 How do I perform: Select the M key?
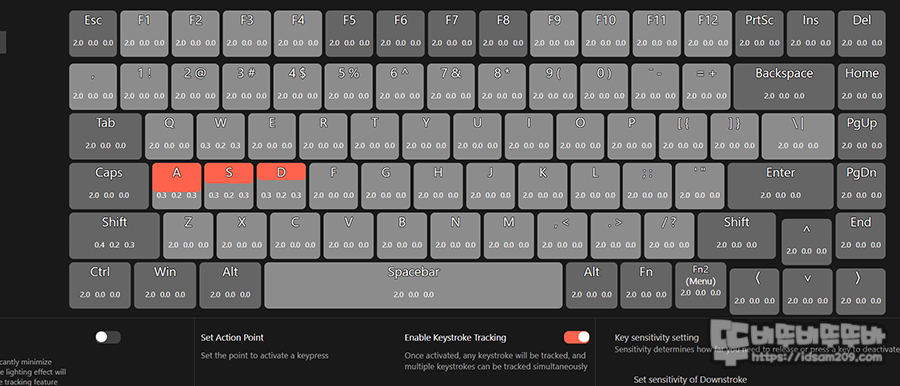[509, 236]
